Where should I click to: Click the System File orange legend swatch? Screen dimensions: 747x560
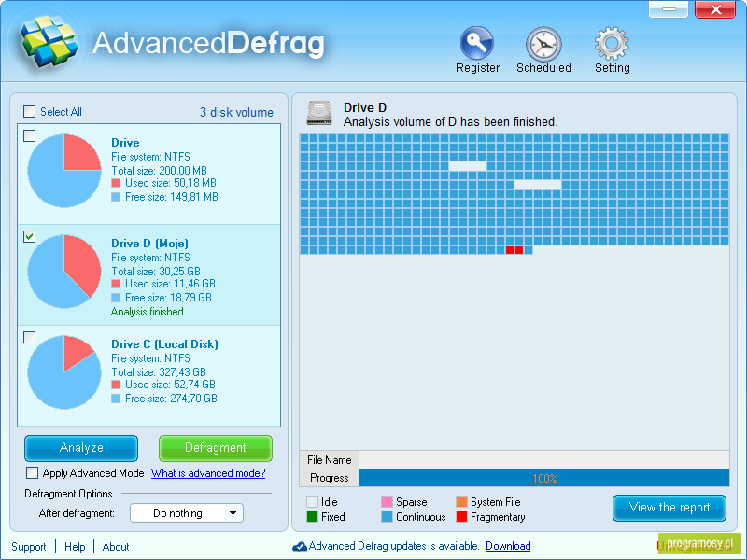coord(461,502)
